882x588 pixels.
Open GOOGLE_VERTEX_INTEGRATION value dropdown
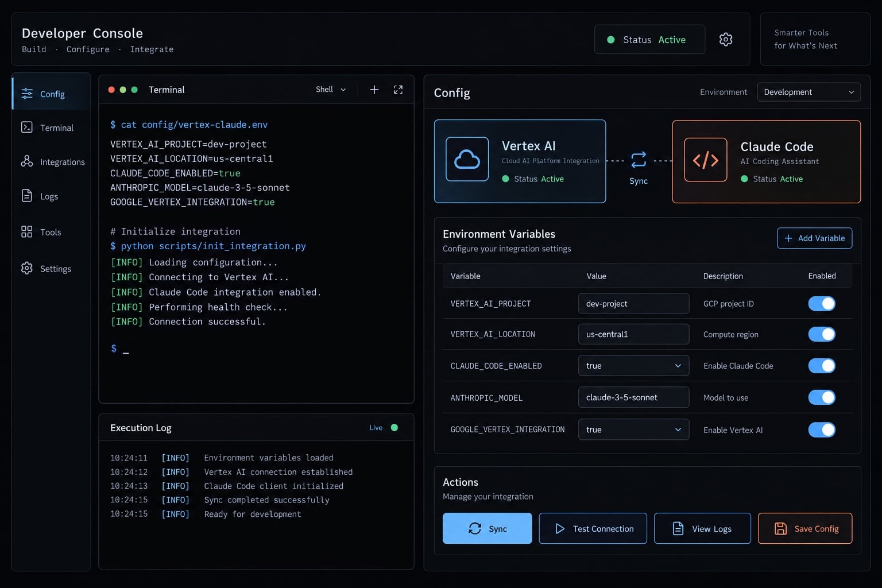[633, 429]
